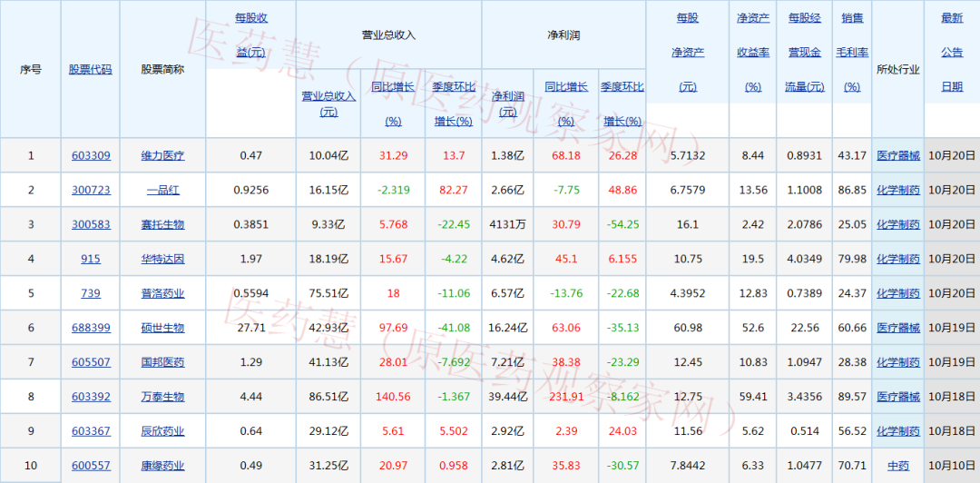Select 19.5 return on equity value
This screenshot has height=483, width=980.
point(753,259)
